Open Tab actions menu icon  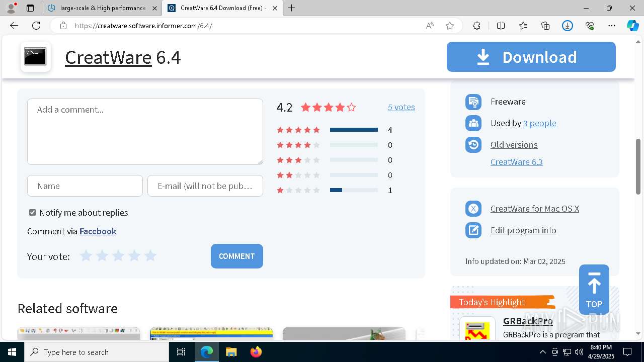click(30, 8)
